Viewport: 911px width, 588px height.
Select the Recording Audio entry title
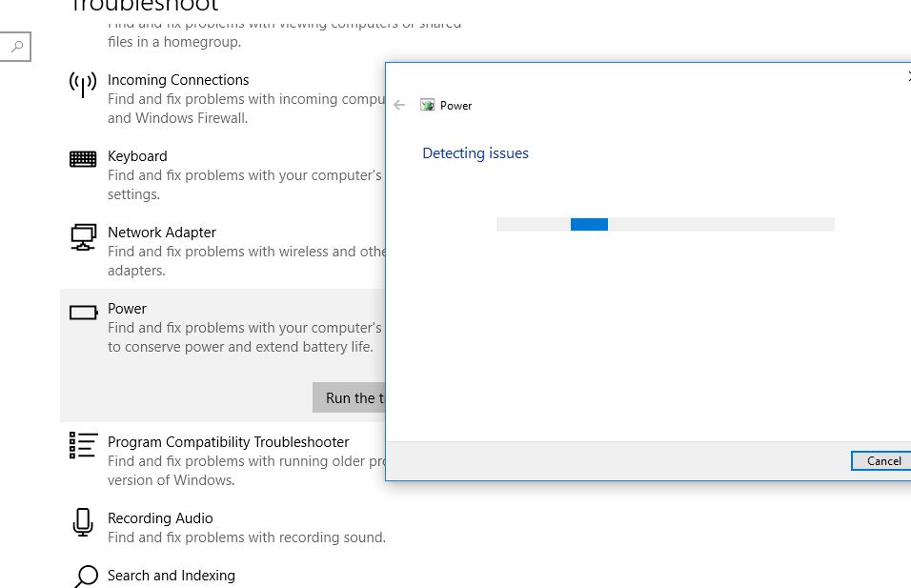tap(160, 518)
